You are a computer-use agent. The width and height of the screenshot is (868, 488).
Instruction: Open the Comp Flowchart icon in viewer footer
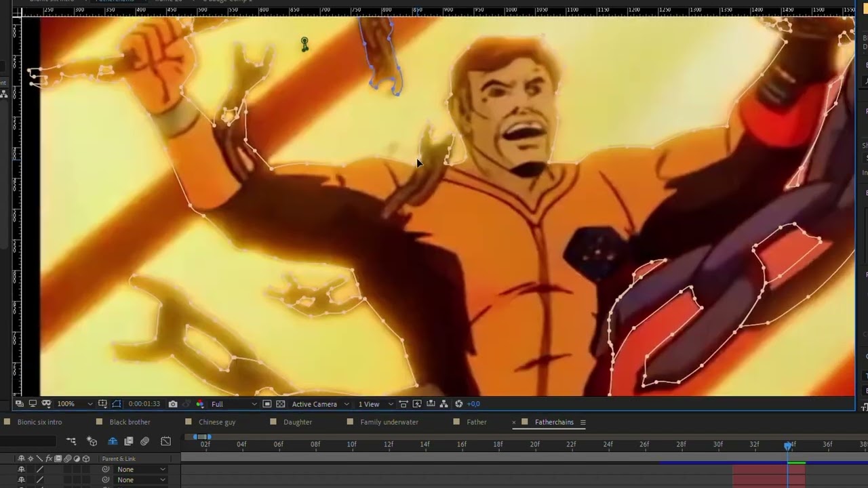[x=443, y=404]
